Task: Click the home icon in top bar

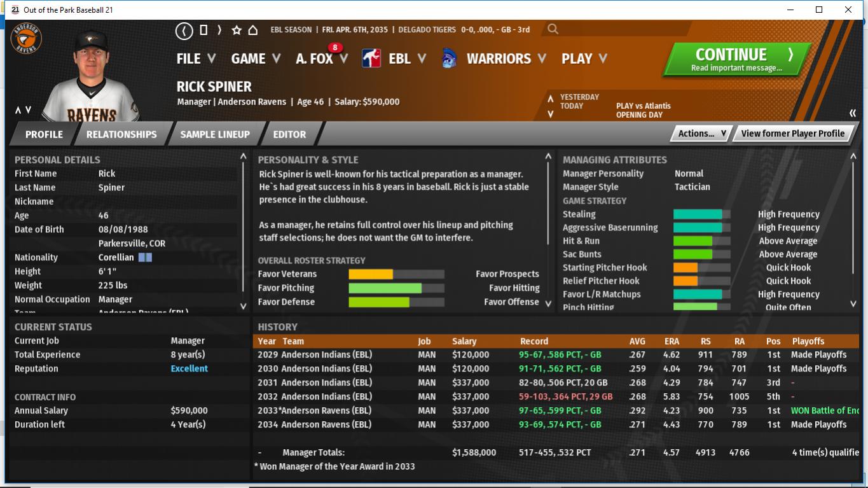Action: pyautogui.click(x=252, y=30)
